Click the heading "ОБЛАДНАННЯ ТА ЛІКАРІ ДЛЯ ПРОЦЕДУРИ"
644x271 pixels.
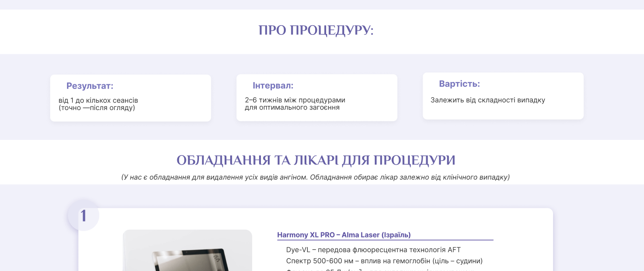(x=316, y=160)
